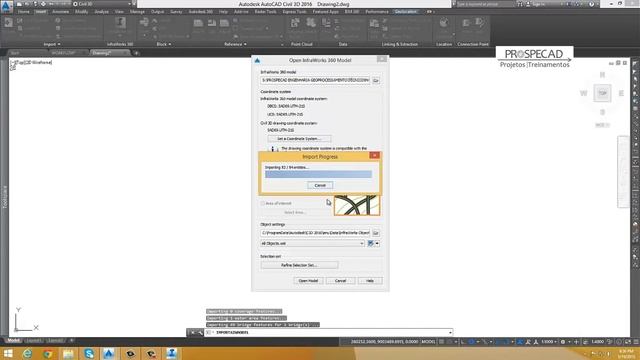Click the TOP face of the ViewCube

pos(602,93)
